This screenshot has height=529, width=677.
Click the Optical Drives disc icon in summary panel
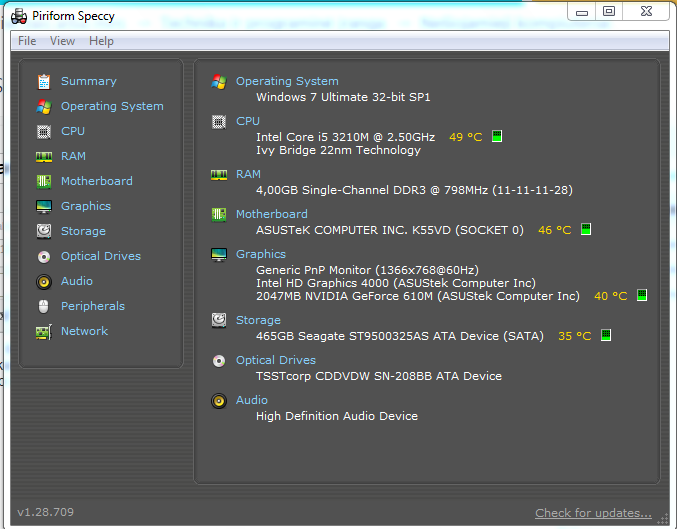[x=219, y=361]
